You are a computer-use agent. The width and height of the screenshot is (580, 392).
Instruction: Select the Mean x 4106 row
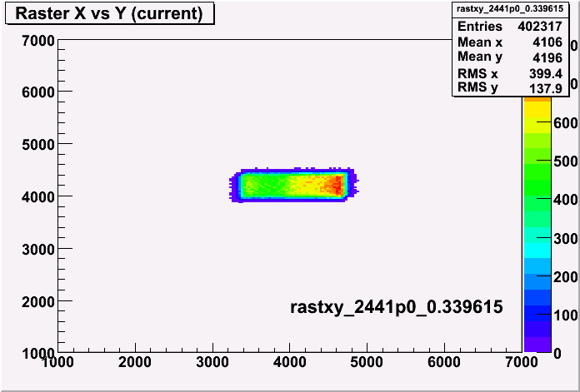click(510, 42)
